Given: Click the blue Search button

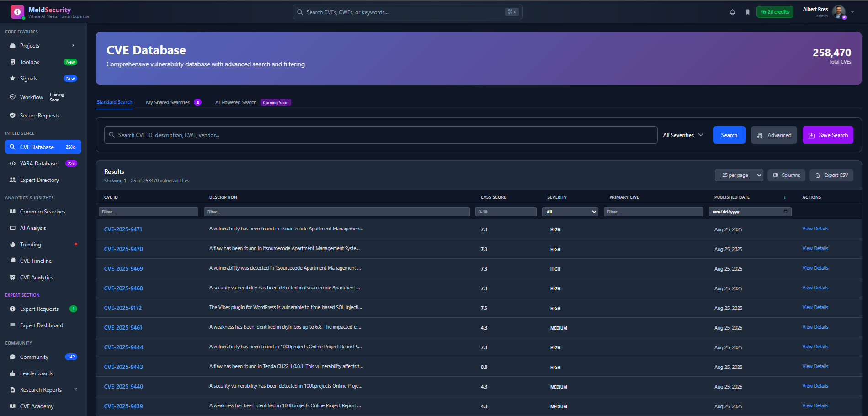Looking at the screenshot, I should coord(729,135).
